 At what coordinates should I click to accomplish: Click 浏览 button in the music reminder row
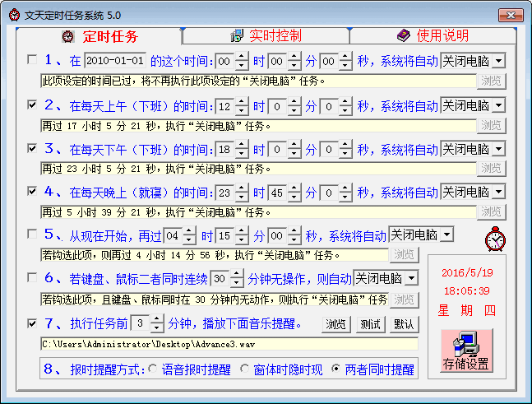pos(335,324)
